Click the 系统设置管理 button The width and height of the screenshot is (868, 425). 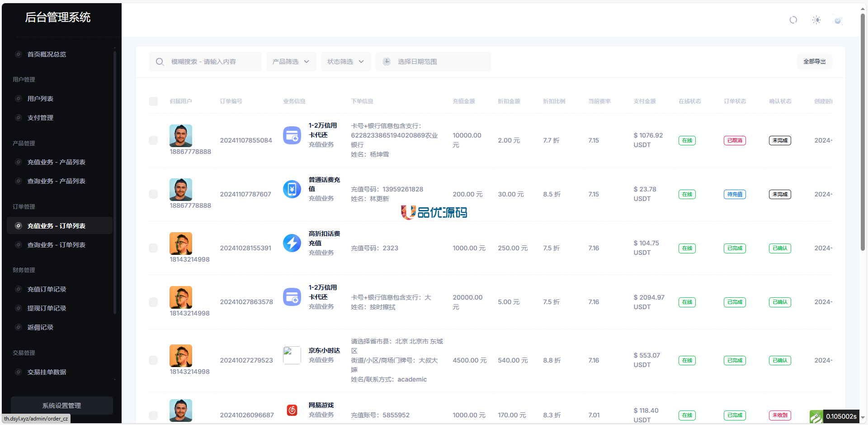[62, 406]
